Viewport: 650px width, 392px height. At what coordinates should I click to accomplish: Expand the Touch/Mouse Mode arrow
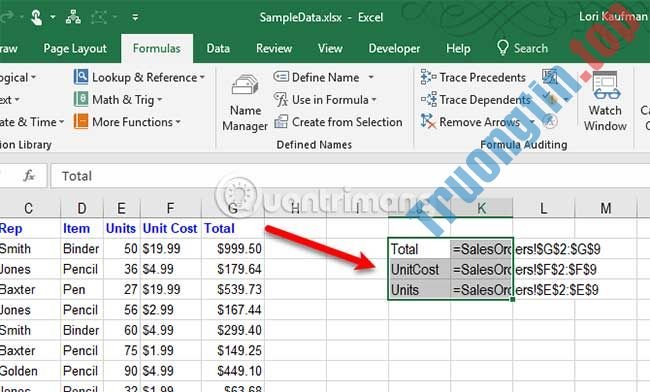[x=53, y=17]
